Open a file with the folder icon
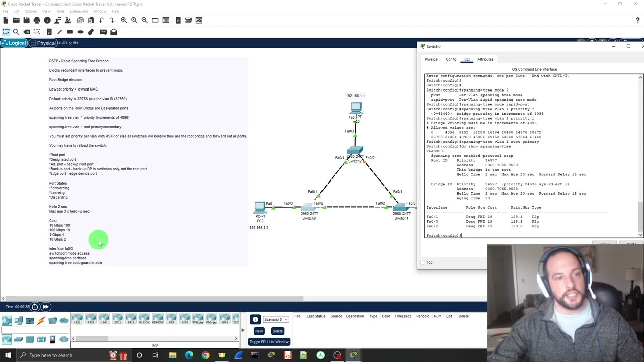Image resolution: width=644 pixels, height=362 pixels. point(16,20)
